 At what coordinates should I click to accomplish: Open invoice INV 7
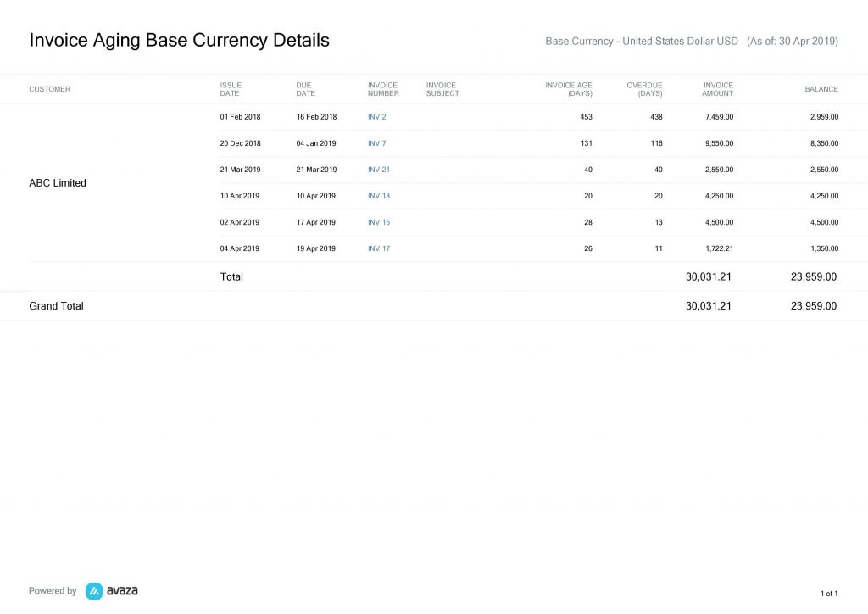376,143
